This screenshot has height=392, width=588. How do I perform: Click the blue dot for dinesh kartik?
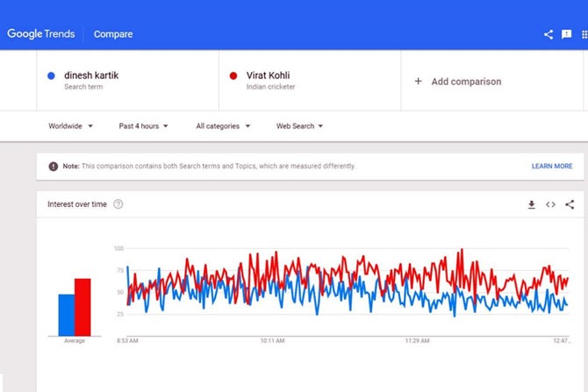tap(52, 75)
